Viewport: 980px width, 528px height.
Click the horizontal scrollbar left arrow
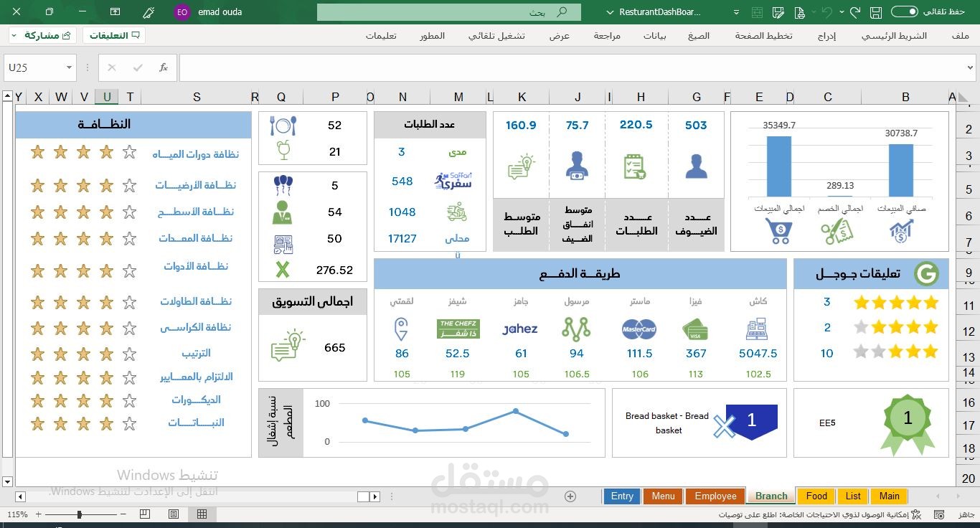21,496
